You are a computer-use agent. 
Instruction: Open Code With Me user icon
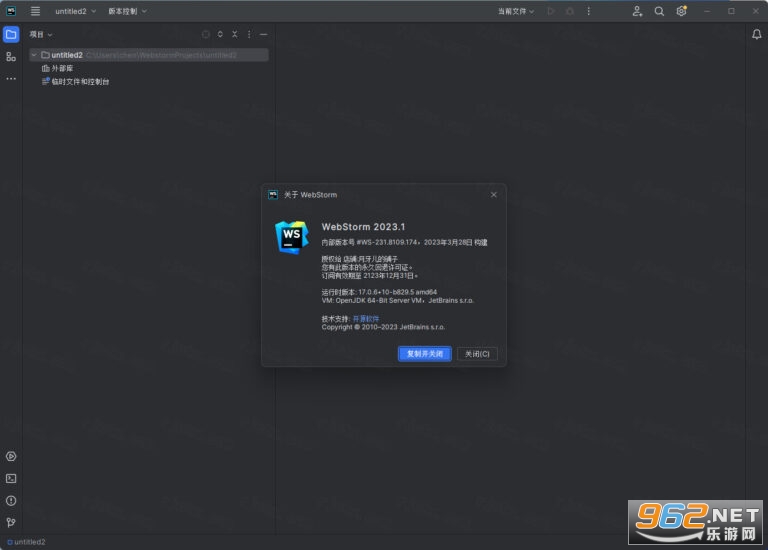(x=637, y=11)
